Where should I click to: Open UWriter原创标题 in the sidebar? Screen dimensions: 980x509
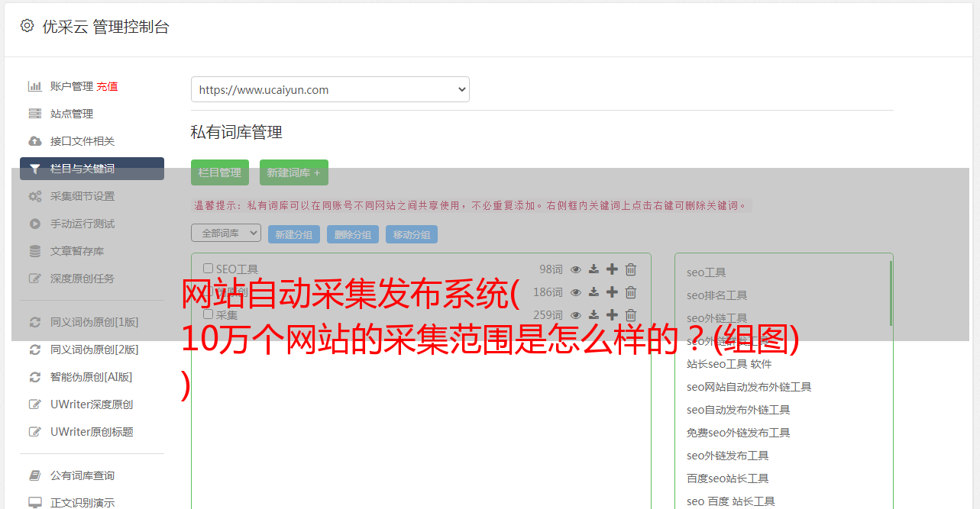(x=92, y=432)
